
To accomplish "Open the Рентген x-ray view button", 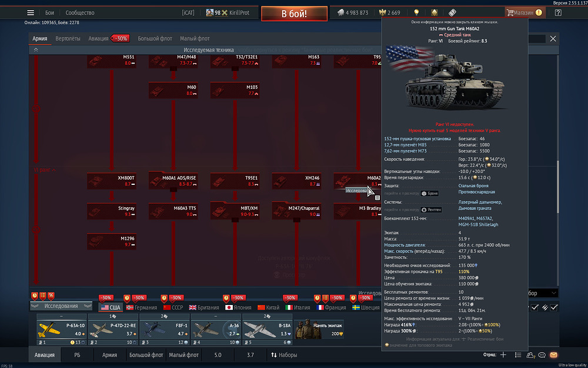I will [431, 210].
